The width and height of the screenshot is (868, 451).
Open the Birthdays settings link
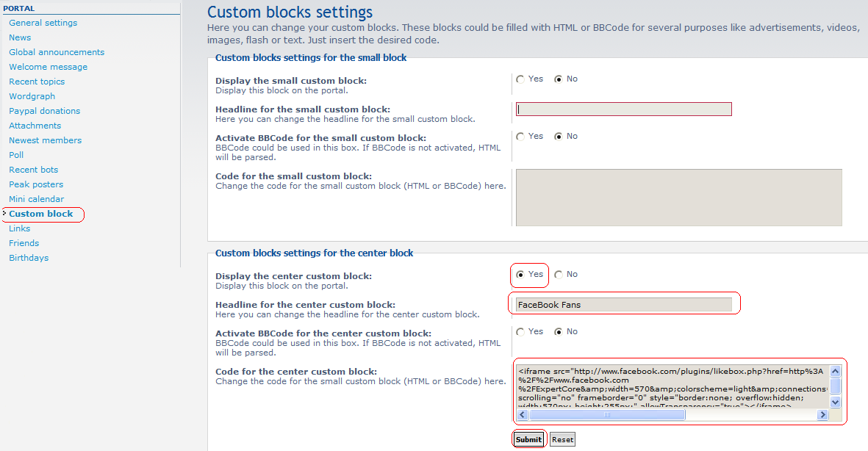tap(29, 258)
